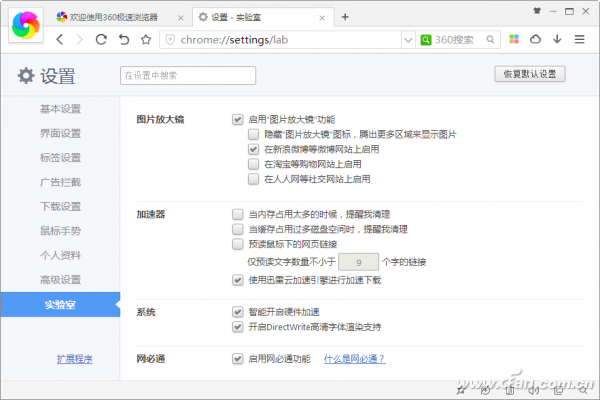Click the zoom magnifier in status bar
The image size is (600, 400).
[x=582, y=390]
